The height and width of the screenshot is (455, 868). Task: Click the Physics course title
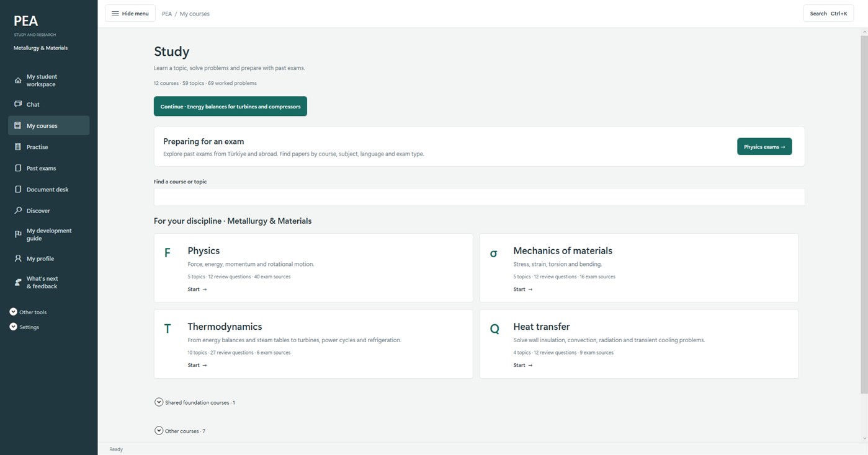click(x=204, y=251)
